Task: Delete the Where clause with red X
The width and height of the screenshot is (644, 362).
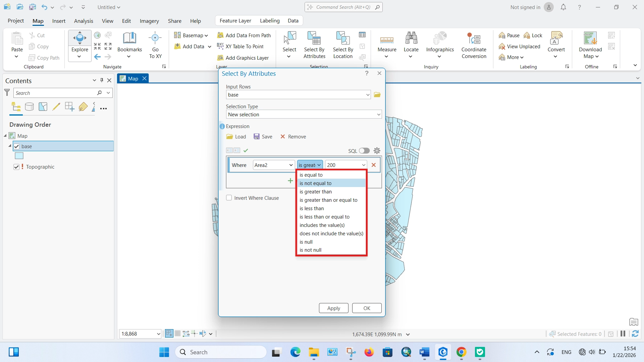Action: (x=373, y=165)
